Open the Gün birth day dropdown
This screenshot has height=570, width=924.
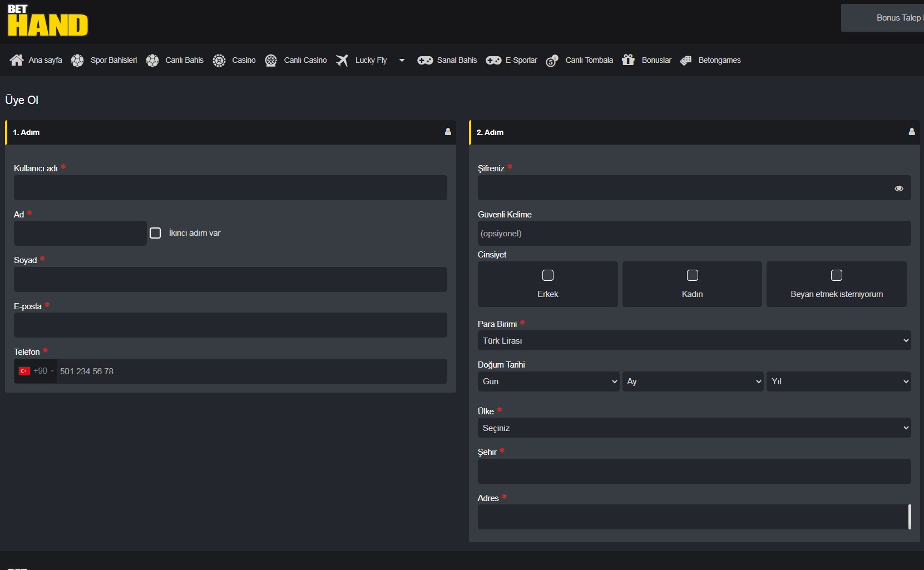549,381
